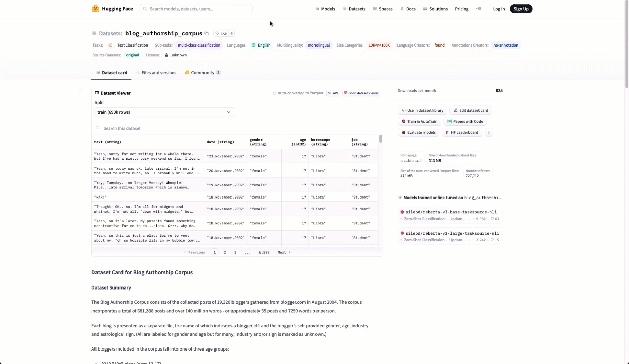Viewport: 629px width, 364px height.
Task: Like the blog_authorship_corpus dataset
Action: point(221,33)
